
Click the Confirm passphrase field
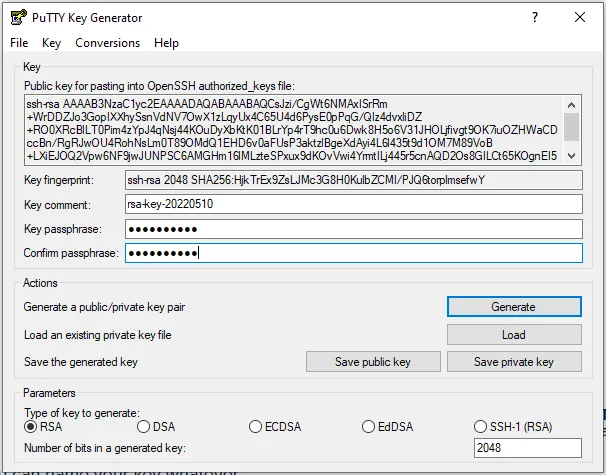[x=354, y=253]
